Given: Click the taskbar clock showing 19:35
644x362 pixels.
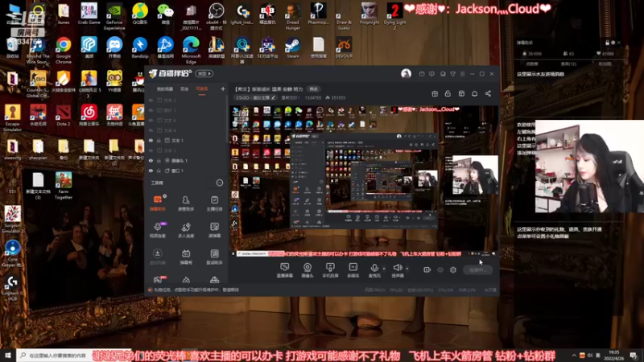Looking at the screenshot, I should pos(614,355).
